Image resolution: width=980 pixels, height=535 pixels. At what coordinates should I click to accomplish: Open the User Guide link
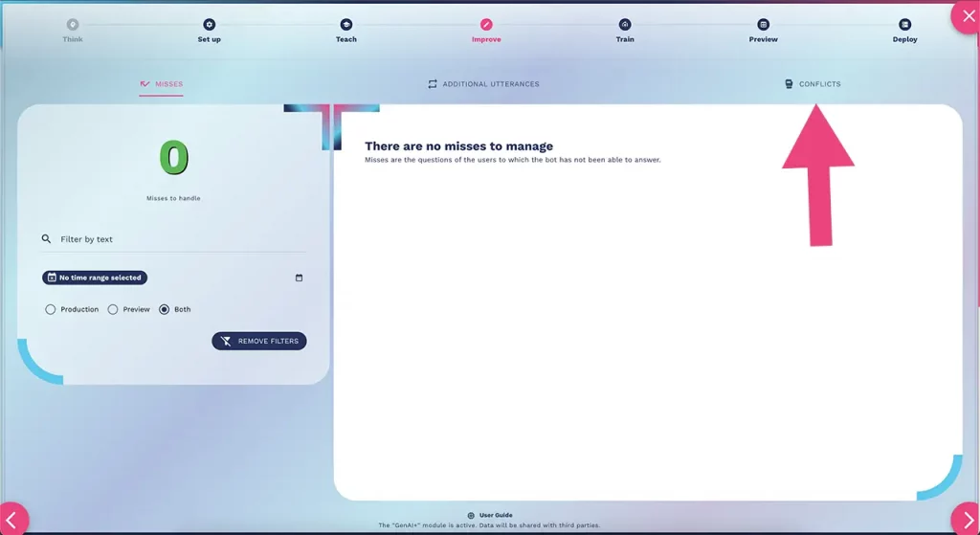(x=490, y=515)
